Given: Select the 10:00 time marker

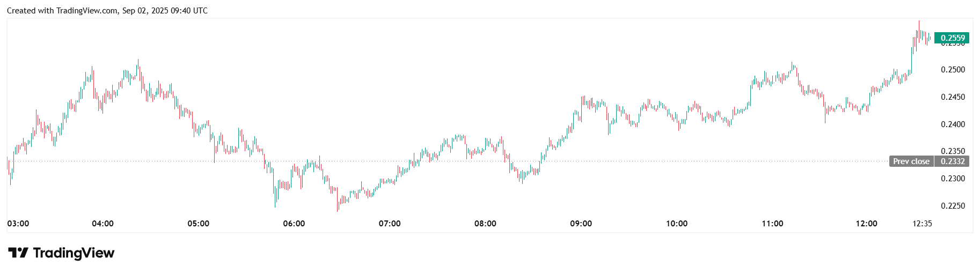Looking at the screenshot, I should coord(676,224).
